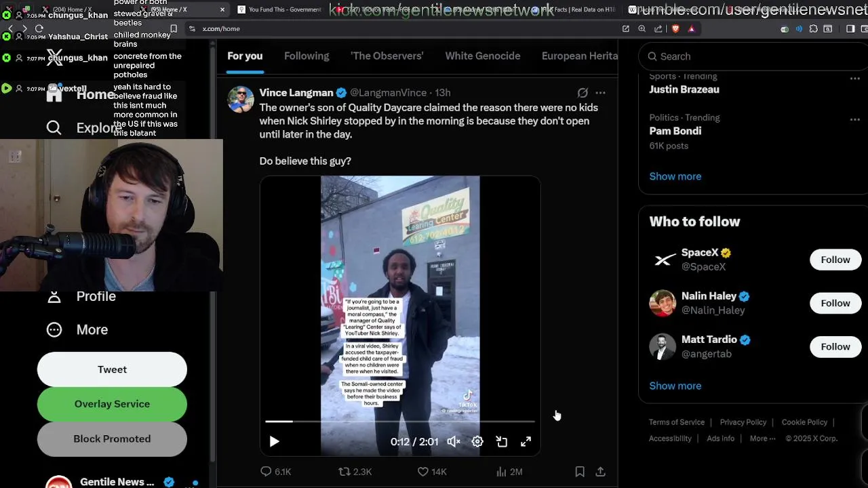
Task: Reload the page
Action: point(39,28)
